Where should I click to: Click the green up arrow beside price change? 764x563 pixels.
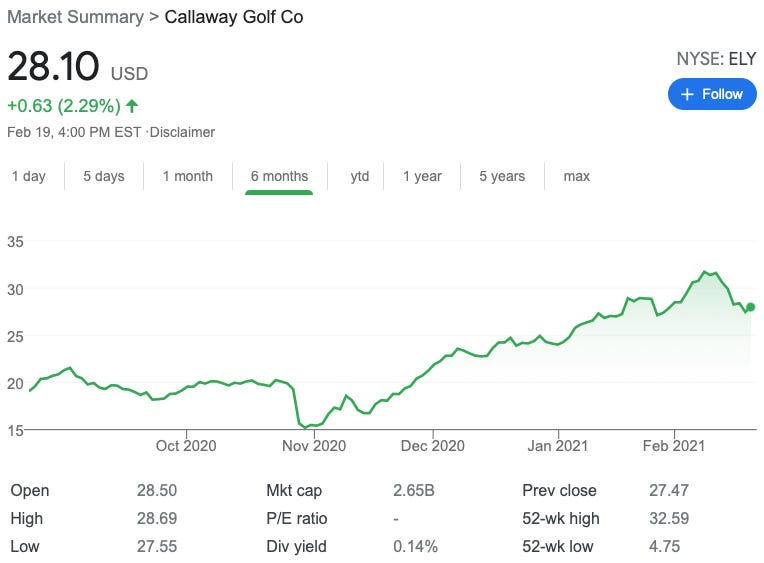click(x=132, y=106)
